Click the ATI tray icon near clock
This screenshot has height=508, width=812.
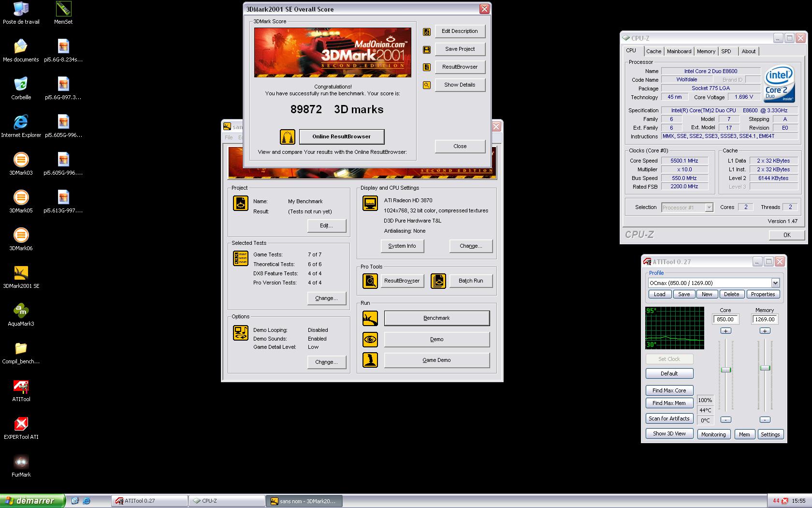(784, 501)
